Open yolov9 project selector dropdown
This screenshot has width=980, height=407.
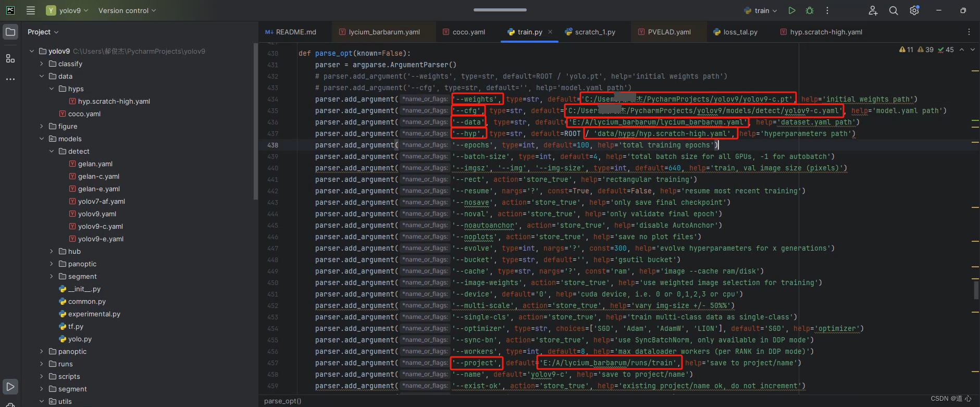click(67, 10)
